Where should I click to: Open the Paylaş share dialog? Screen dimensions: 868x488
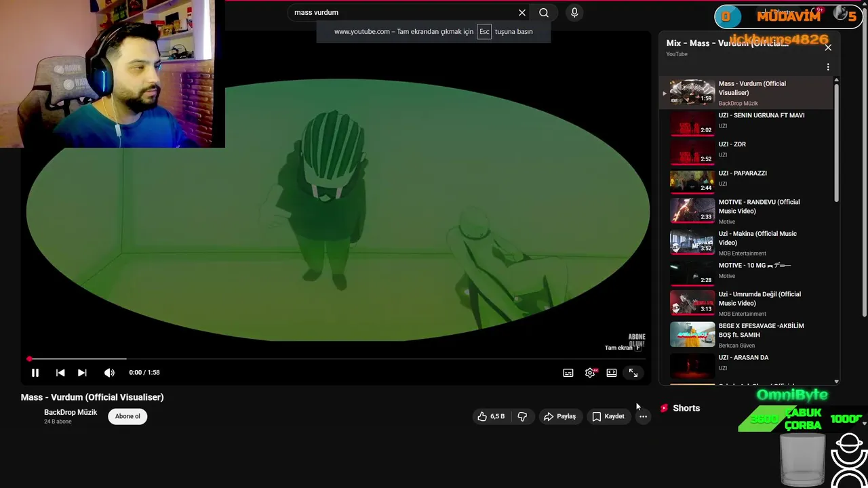pyautogui.click(x=559, y=416)
